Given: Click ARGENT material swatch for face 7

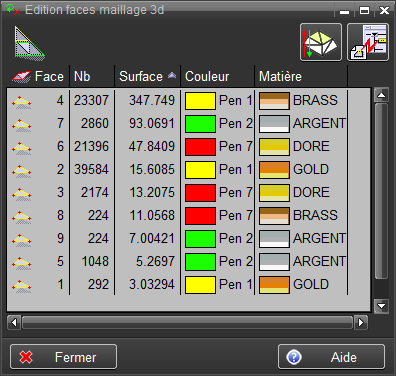Looking at the screenshot, I should pos(274,124).
